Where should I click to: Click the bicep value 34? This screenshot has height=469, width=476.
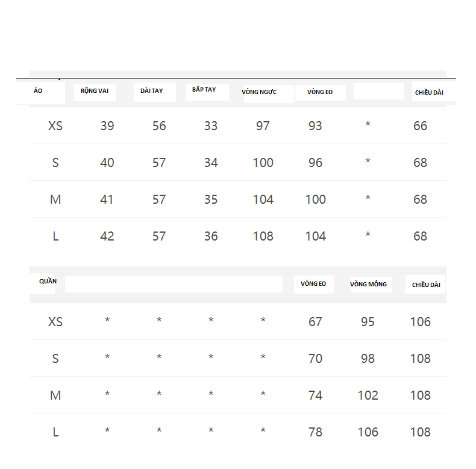211,163
